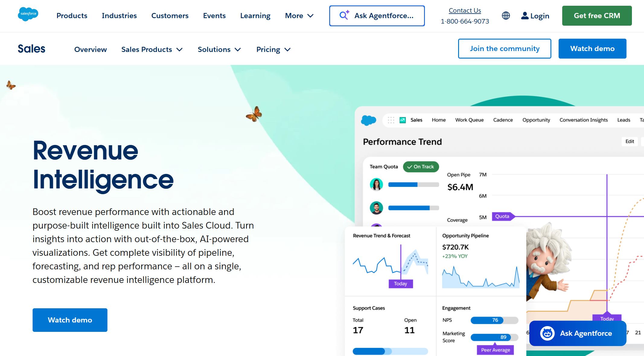Image resolution: width=644 pixels, height=356 pixels.
Task: Click the Get free CRM button
Action: click(x=597, y=15)
